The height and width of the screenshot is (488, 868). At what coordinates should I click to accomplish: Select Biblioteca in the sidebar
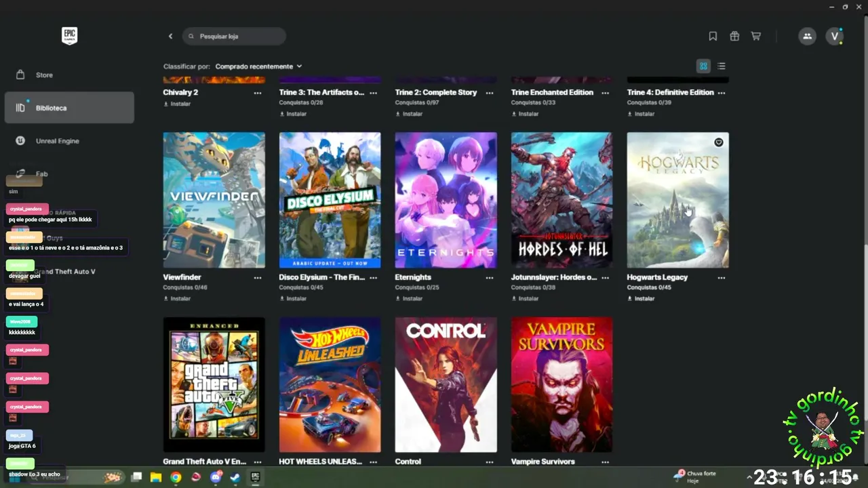pos(69,108)
